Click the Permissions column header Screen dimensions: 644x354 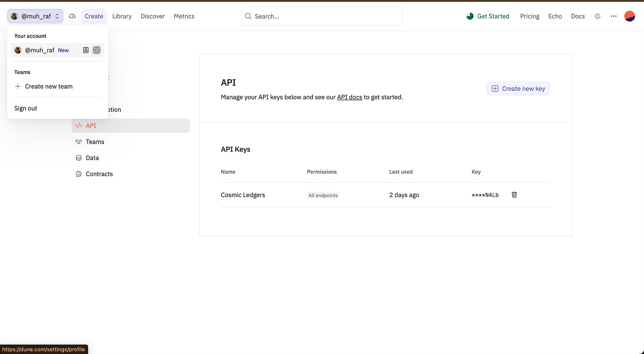[x=322, y=172]
